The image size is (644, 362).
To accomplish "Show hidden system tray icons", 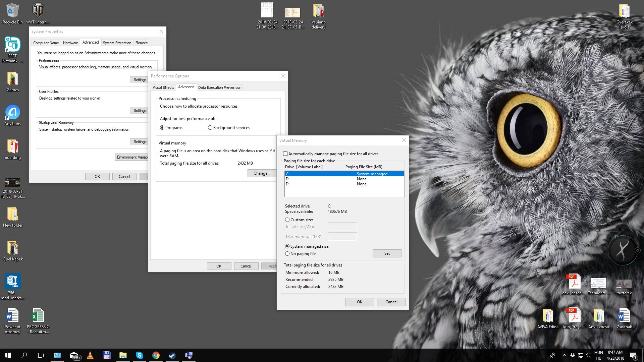I will pyautogui.click(x=564, y=355).
